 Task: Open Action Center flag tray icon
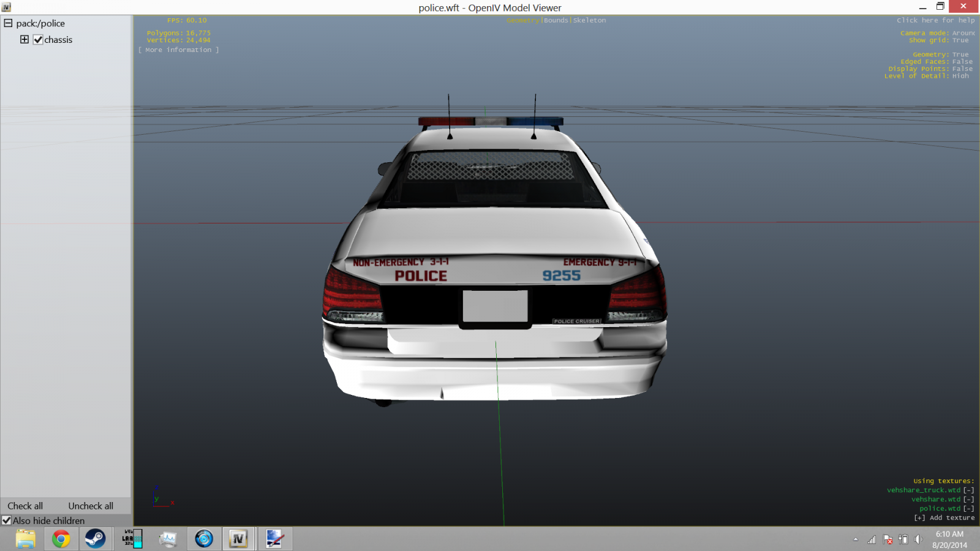click(888, 539)
